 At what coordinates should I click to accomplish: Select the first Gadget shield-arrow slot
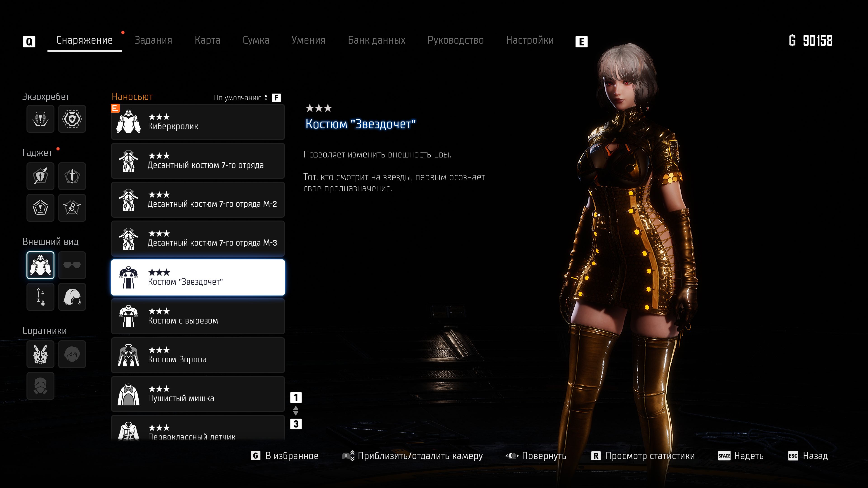pyautogui.click(x=40, y=176)
